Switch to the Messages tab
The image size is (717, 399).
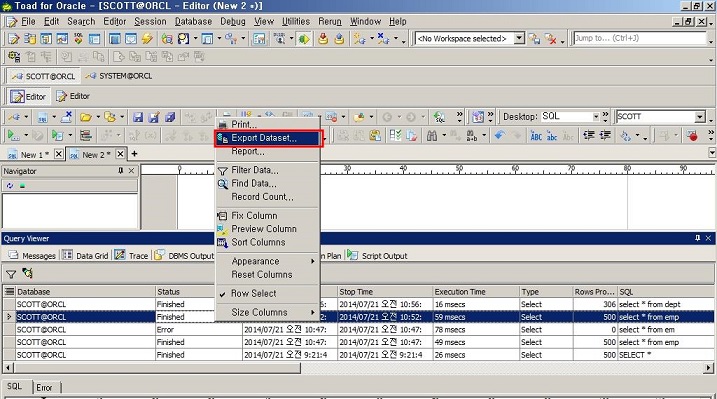pyautogui.click(x=32, y=255)
